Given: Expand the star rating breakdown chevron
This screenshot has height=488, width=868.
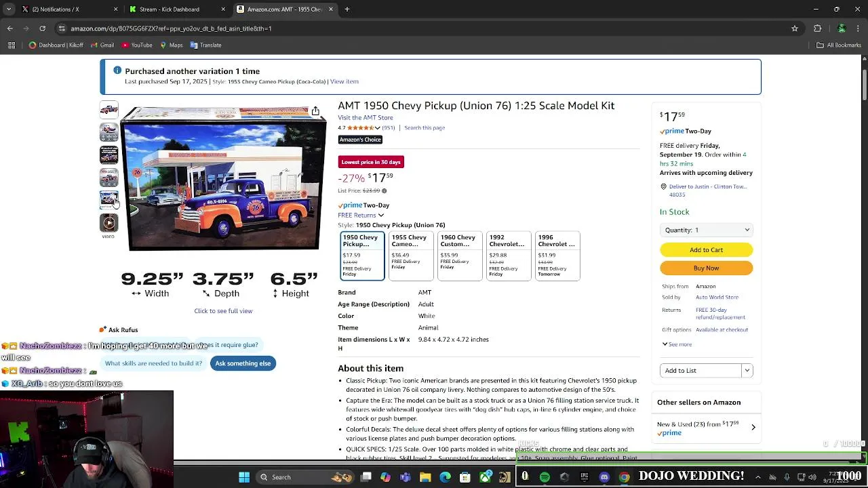Looking at the screenshot, I should 378,128.
